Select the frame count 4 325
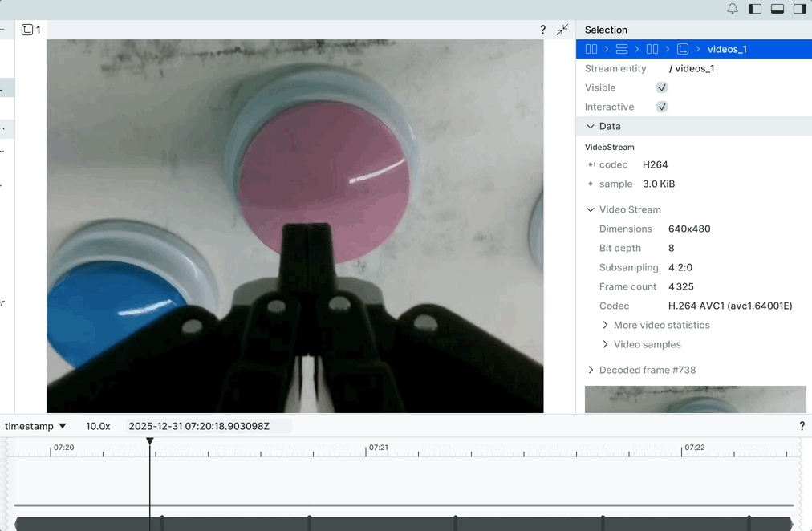This screenshot has width=812, height=531. (681, 286)
